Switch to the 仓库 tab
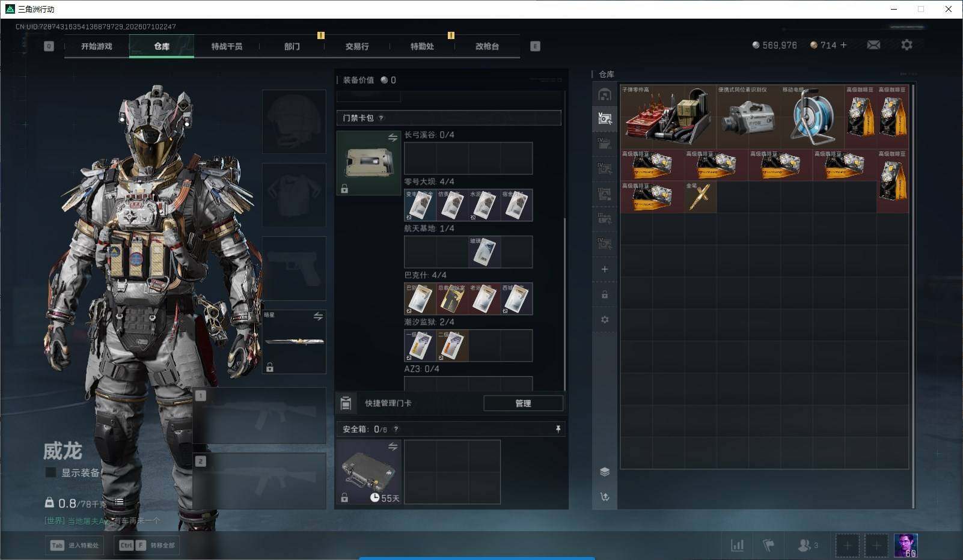The height and width of the screenshot is (560, 963). click(162, 46)
